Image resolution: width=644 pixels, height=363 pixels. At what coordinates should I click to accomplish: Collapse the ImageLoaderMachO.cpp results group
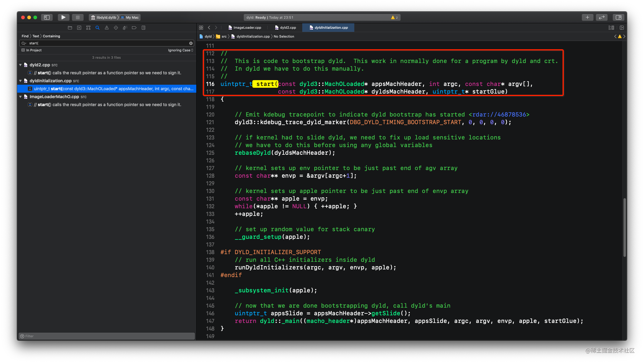point(21,97)
